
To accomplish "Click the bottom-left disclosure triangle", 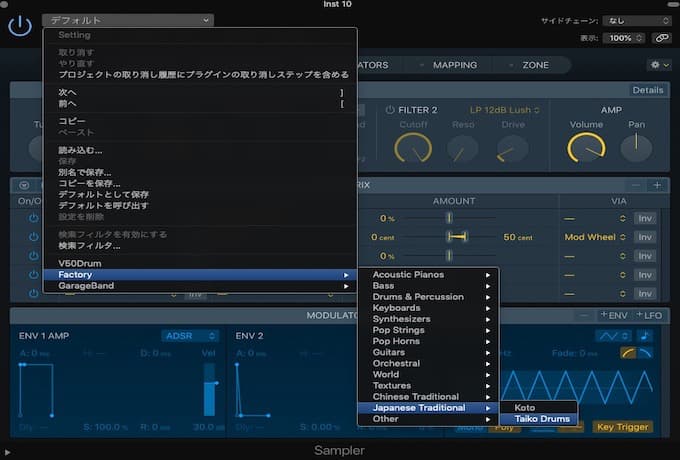I will pyautogui.click(x=7, y=453).
